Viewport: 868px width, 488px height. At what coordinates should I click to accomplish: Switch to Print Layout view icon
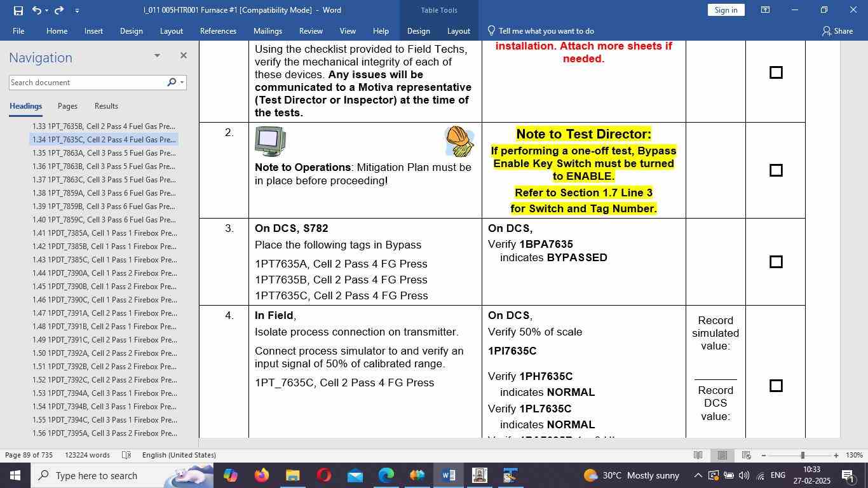722,455
